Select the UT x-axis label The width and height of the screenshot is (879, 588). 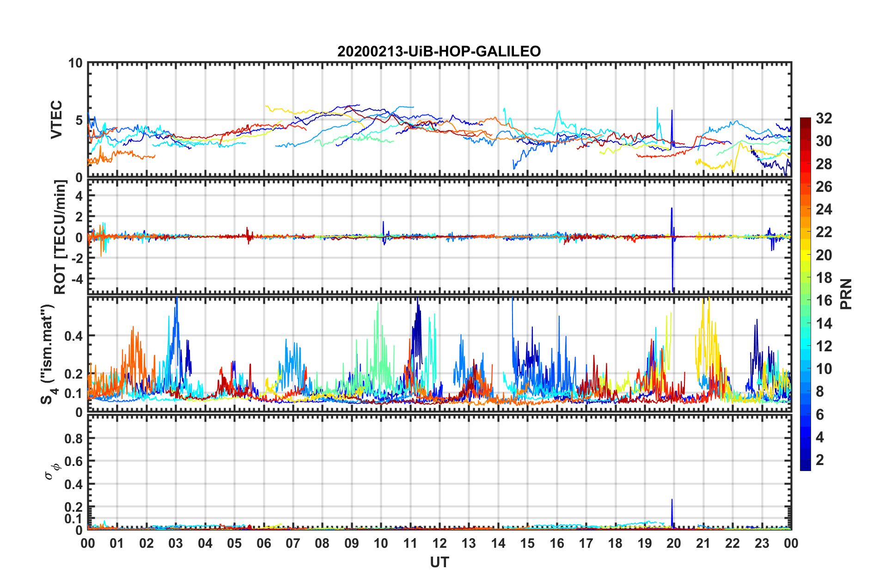tap(439, 562)
